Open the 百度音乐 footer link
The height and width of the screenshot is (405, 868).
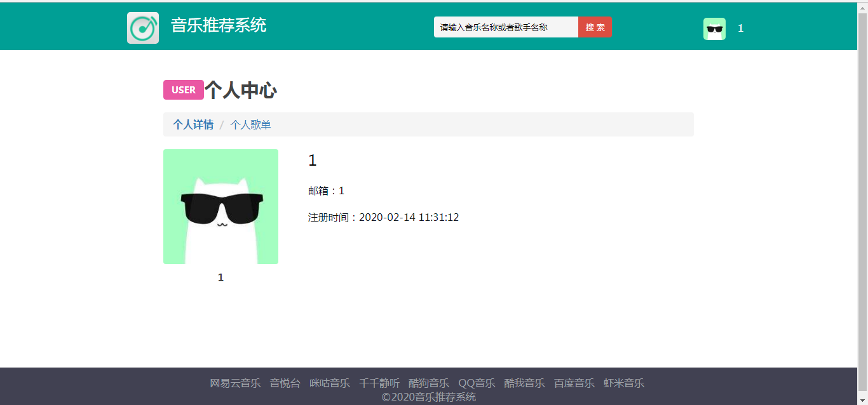574,383
